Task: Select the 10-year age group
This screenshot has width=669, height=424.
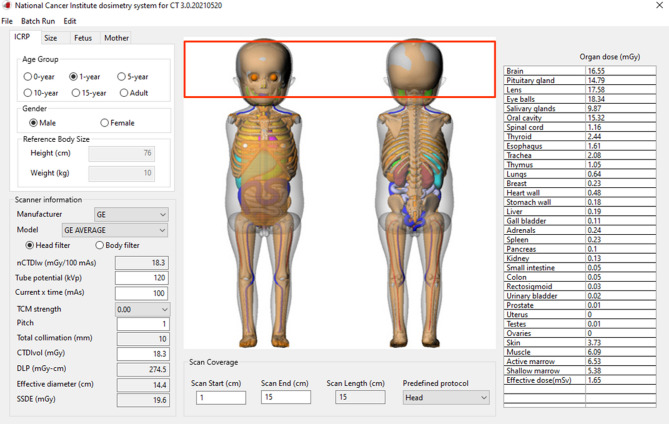Action: 29,93
